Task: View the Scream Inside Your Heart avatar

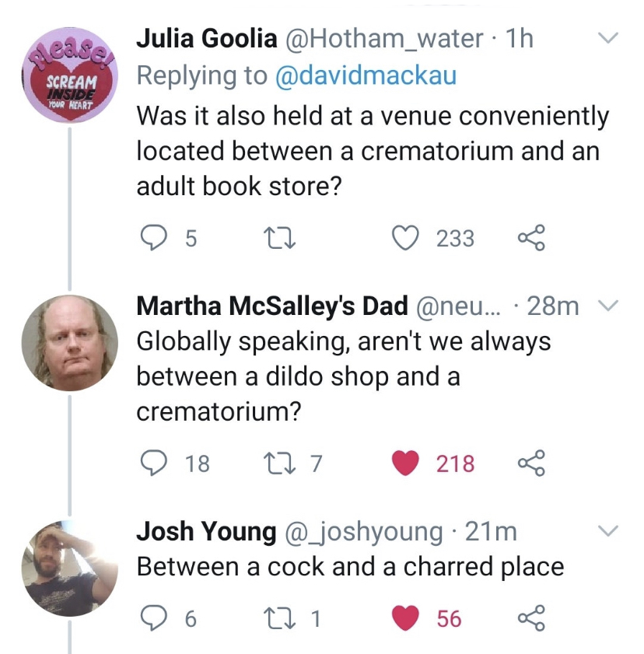Action: [70, 75]
